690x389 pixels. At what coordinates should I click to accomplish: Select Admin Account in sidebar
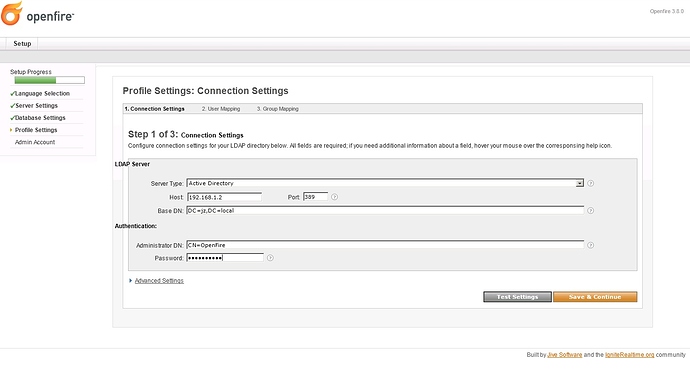point(35,142)
